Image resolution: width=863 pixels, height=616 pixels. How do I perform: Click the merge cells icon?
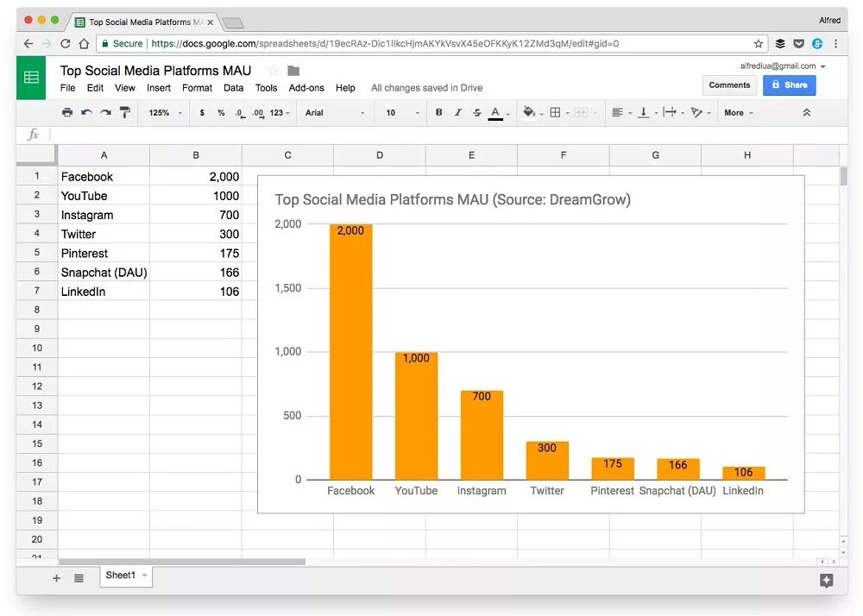click(581, 113)
